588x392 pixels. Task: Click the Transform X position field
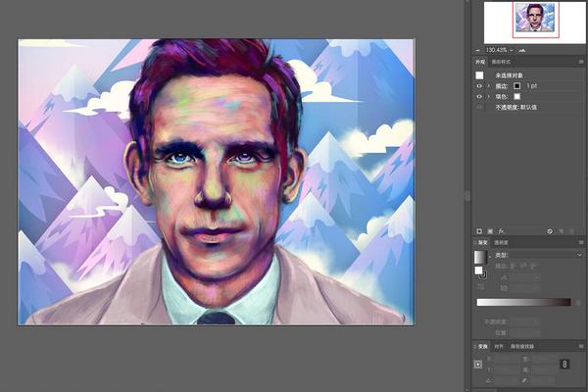pos(507,359)
